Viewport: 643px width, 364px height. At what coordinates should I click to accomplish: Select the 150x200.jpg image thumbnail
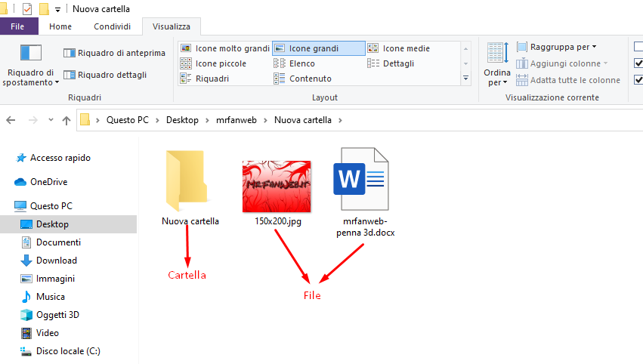coord(276,187)
